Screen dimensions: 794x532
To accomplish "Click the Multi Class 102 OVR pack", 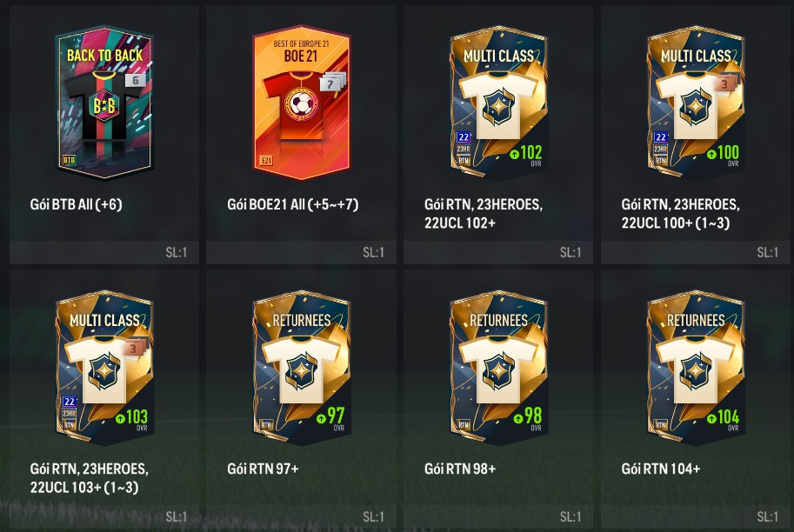I will [499, 103].
